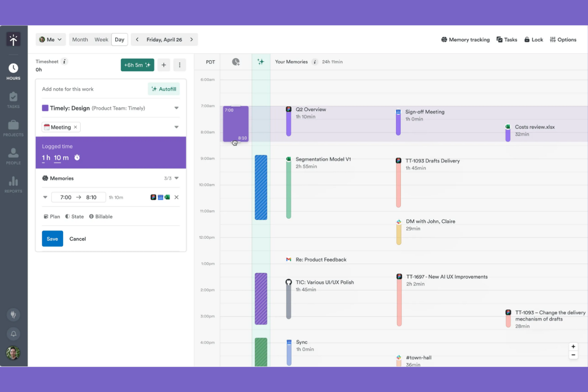Click the Figma icon in the memory entry
The height and width of the screenshot is (392, 588).
pyautogui.click(x=153, y=197)
